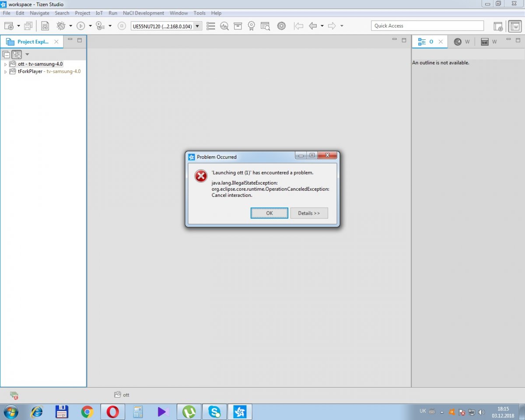Click Details >> button in error dialog
The height and width of the screenshot is (420, 525).
309,213
